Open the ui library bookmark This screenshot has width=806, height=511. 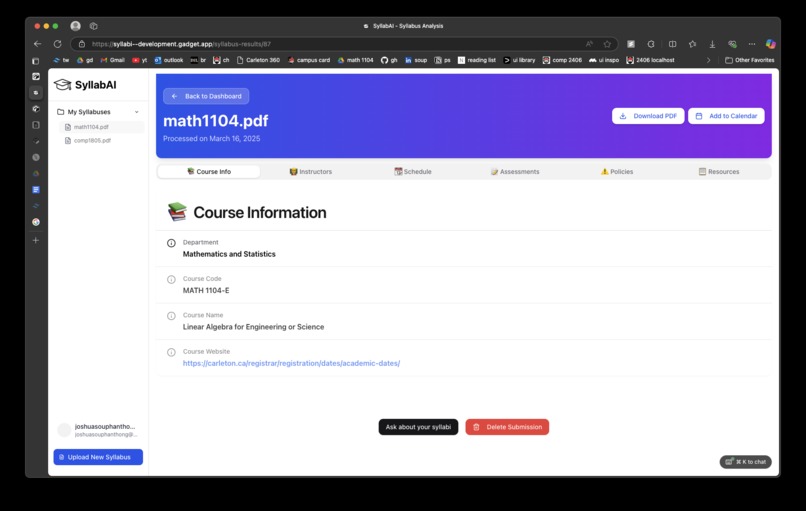click(x=519, y=60)
